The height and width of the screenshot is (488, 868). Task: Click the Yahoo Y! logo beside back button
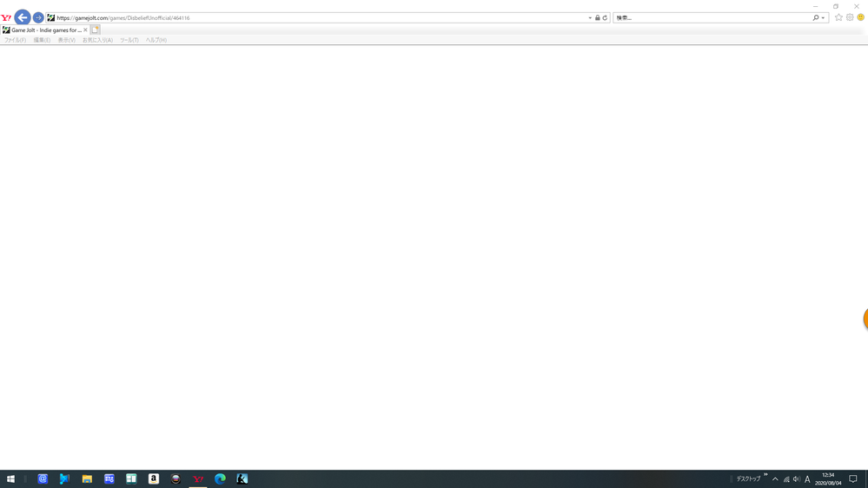coord(6,17)
